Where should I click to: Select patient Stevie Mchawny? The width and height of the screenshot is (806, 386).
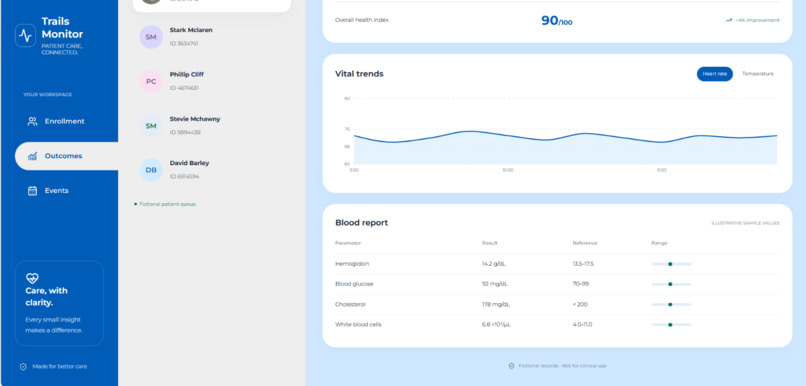[x=212, y=125]
